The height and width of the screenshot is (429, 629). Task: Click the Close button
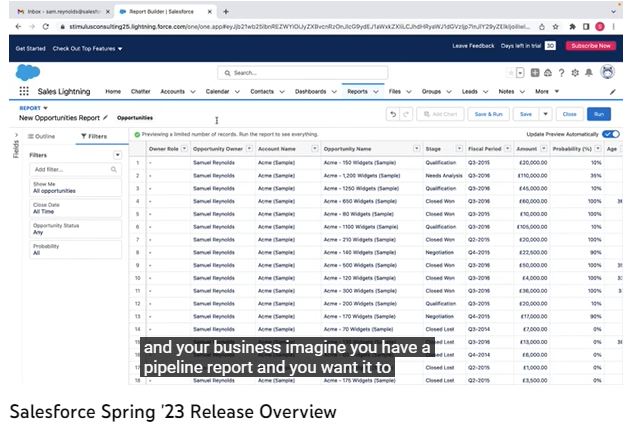[569, 114]
